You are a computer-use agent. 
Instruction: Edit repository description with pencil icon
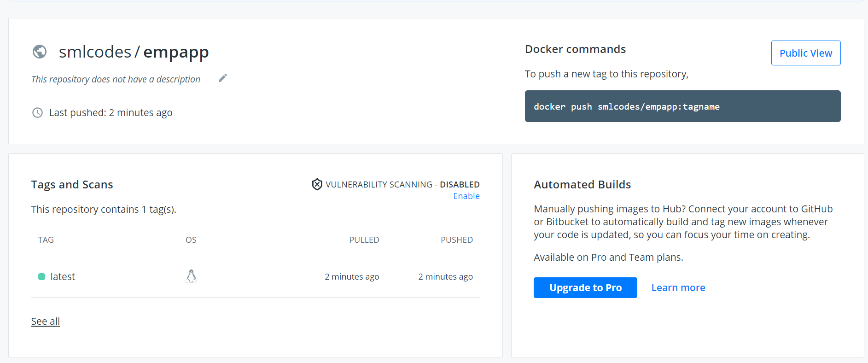coord(223,78)
